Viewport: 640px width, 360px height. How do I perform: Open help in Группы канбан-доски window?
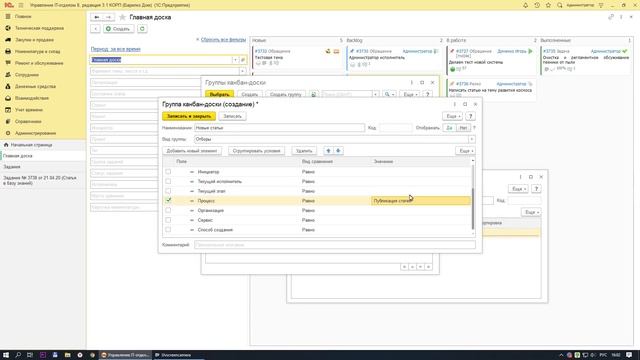point(427,94)
